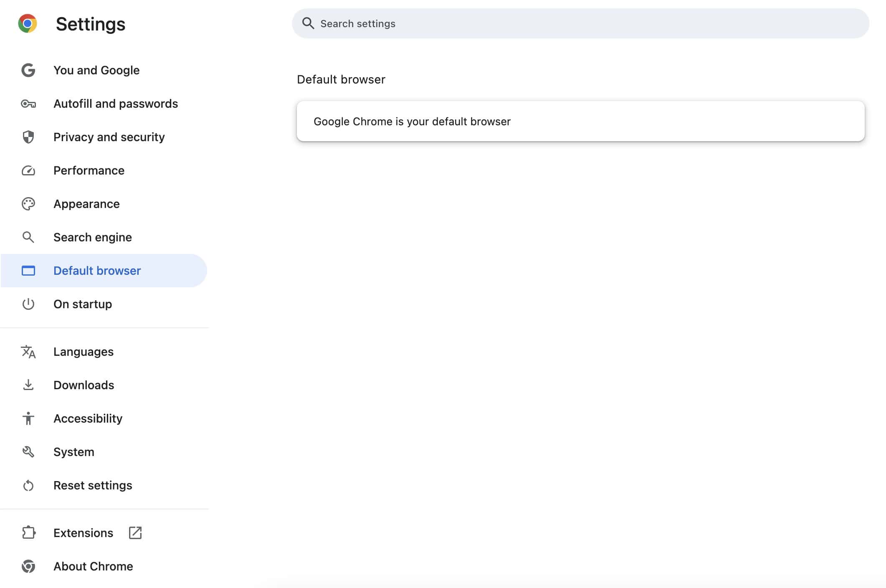Click the On startup icon

point(28,304)
